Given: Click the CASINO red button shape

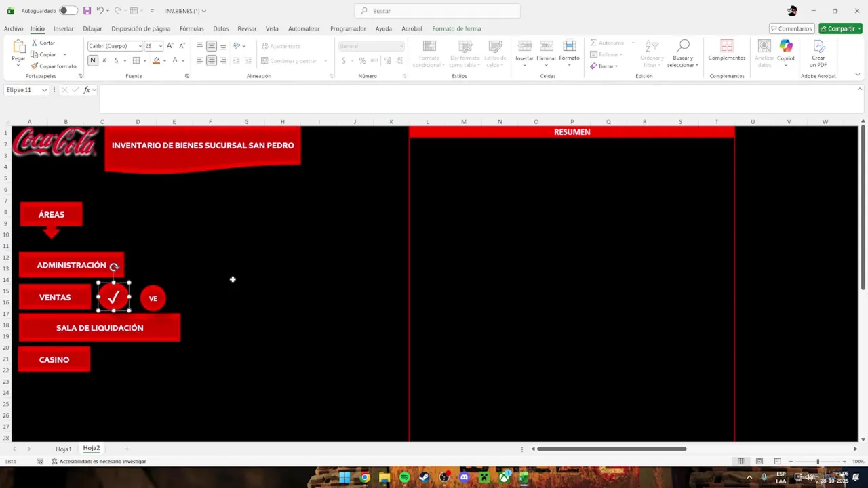Looking at the screenshot, I should (x=54, y=359).
